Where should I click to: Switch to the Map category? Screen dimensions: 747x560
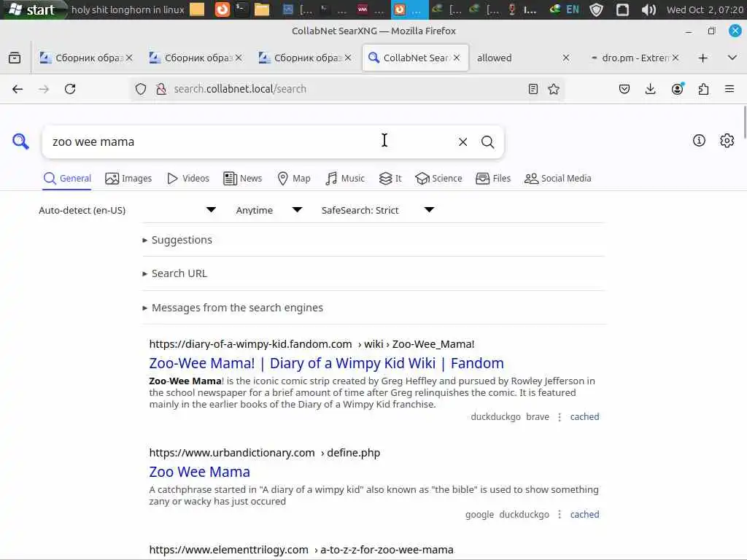pos(294,179)
